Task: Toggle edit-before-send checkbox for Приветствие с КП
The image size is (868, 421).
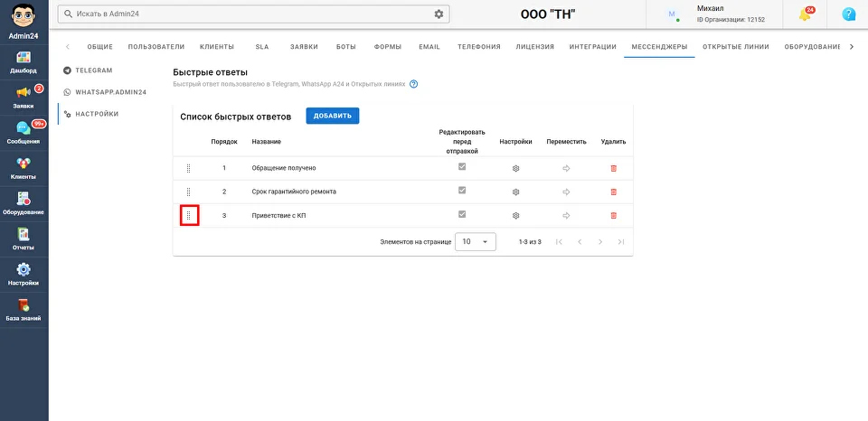Action: 462,214
